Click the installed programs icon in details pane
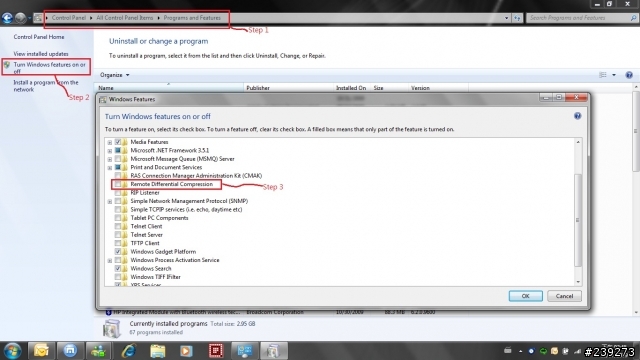The width and height of the screenshot is (640, 360). 111,328
